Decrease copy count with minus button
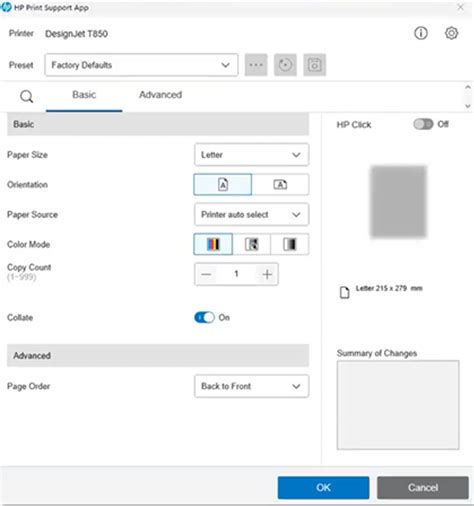474x506 pixels. coord(206,274)
